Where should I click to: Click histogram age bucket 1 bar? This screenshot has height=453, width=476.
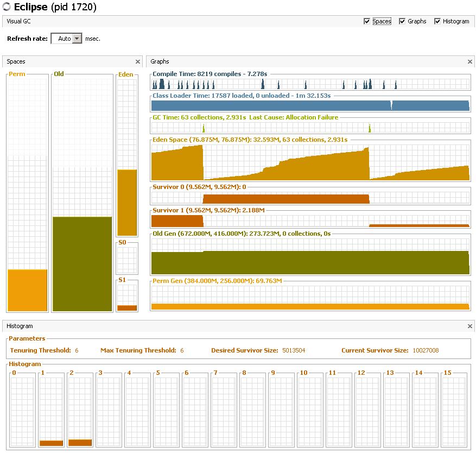(x=52, y=443)
